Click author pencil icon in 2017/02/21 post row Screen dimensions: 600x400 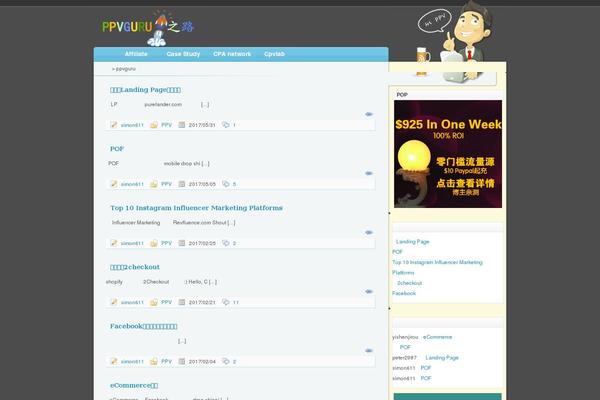(x=114, y=302)
